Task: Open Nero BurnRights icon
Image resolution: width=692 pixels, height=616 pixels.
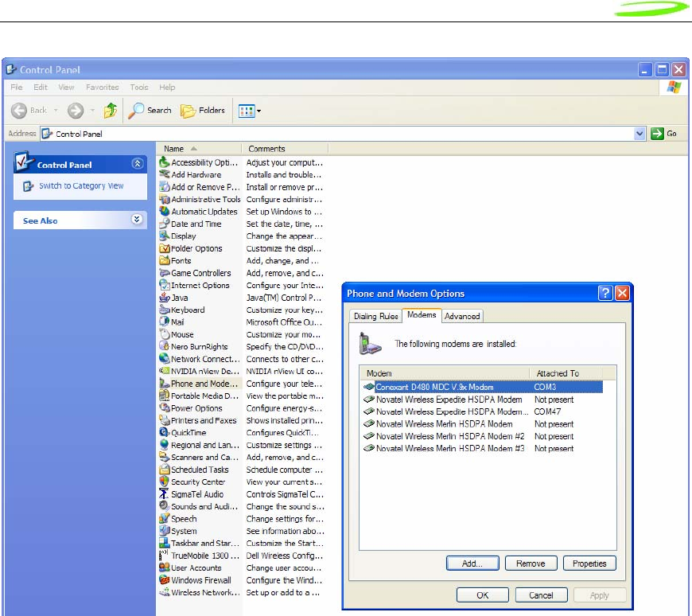Action: tap(165, 347)
